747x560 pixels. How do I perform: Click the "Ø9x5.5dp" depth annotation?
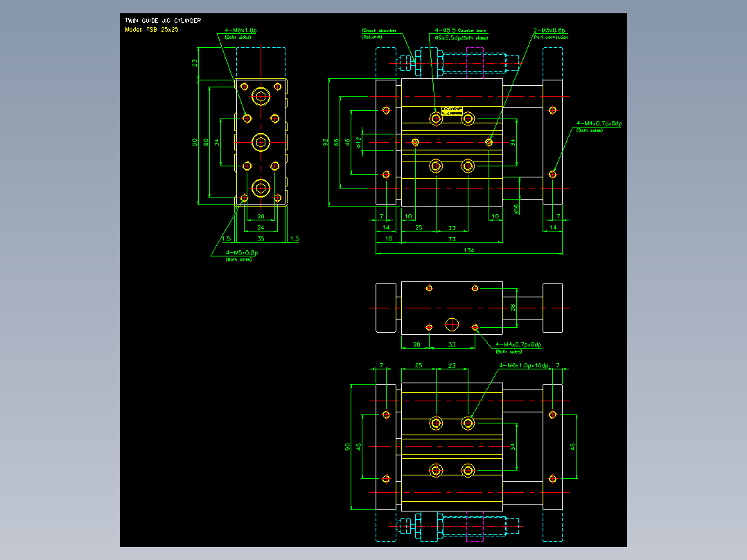tap(448, 37)
